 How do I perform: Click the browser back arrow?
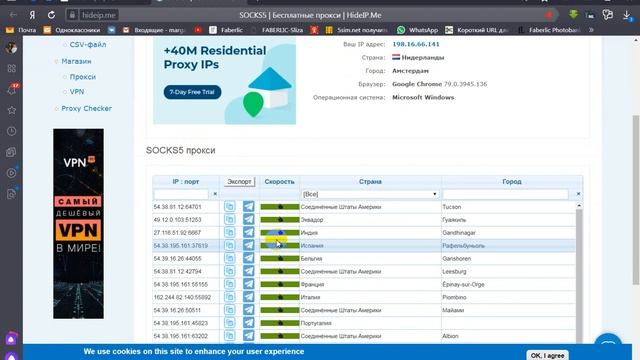13,15
